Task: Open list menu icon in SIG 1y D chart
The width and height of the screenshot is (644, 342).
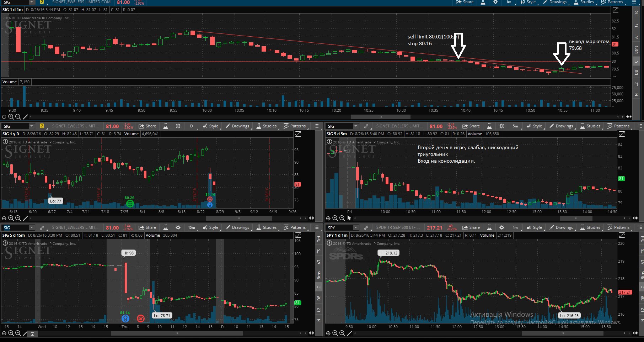Action: [x=317, y=126]
